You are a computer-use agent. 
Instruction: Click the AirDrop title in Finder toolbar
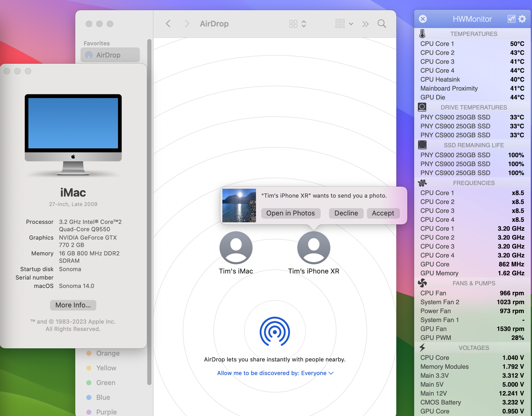point(214,24)
